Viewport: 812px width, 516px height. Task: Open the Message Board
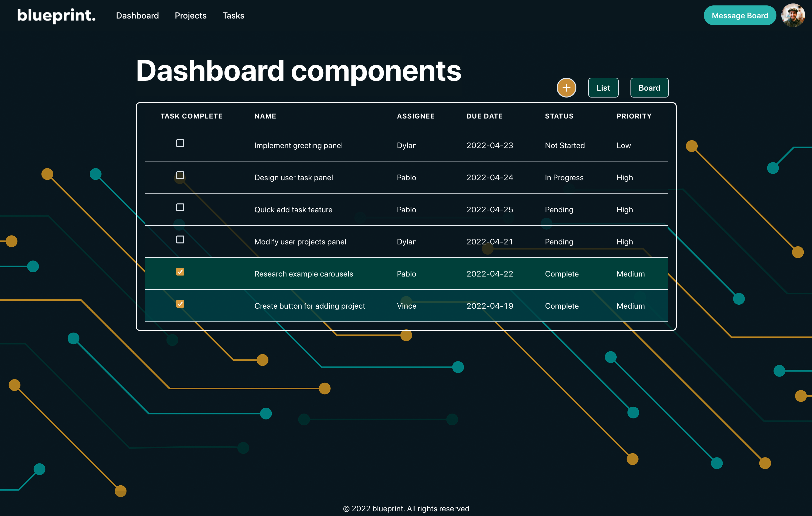pyautogui.click(x=740, y=16)
